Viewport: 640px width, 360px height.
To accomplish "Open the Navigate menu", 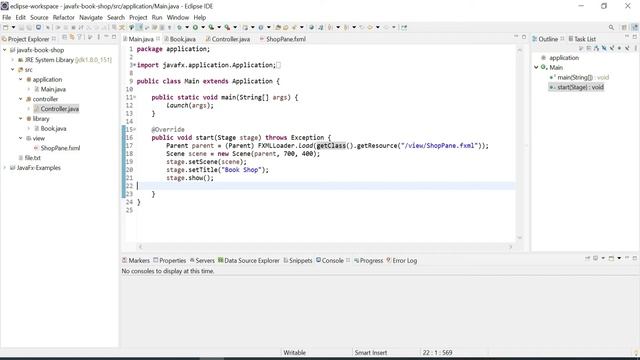I will (x=91, y=18).
